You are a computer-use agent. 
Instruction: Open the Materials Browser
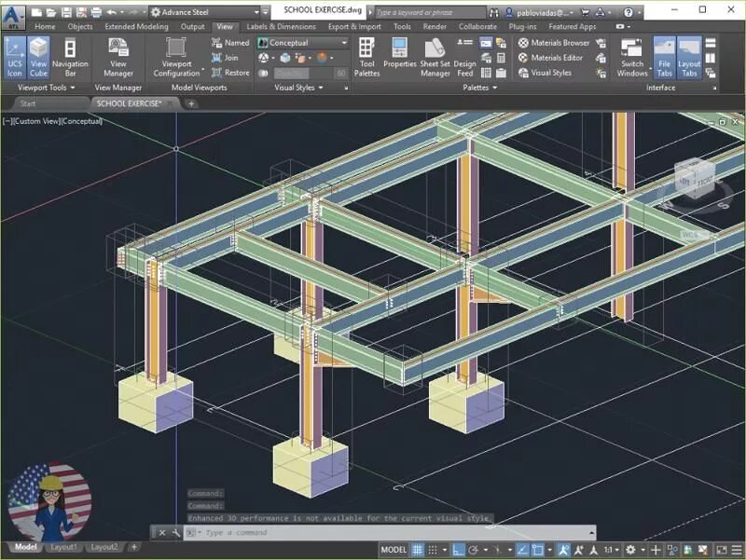click(x=554, y=43)
